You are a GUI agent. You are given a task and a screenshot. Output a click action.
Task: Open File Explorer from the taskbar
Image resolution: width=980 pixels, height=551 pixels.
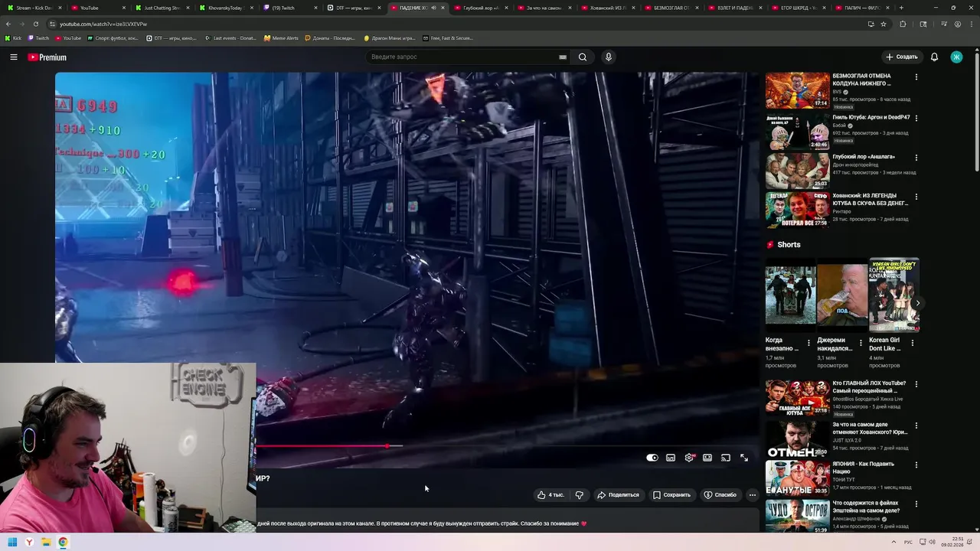point(46,543)
